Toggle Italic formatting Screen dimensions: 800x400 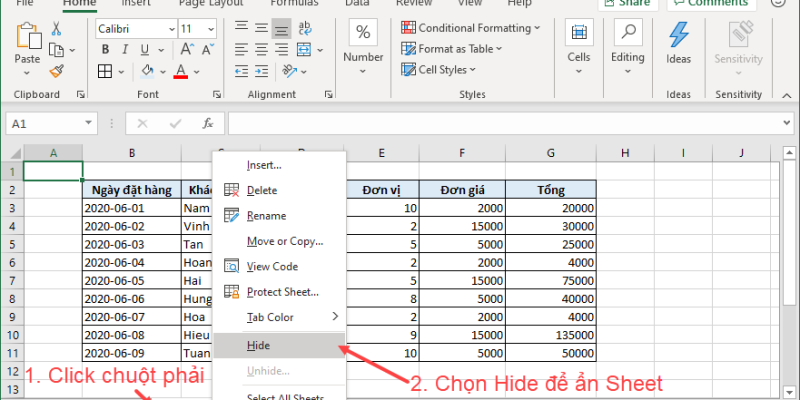coord(123,51)
